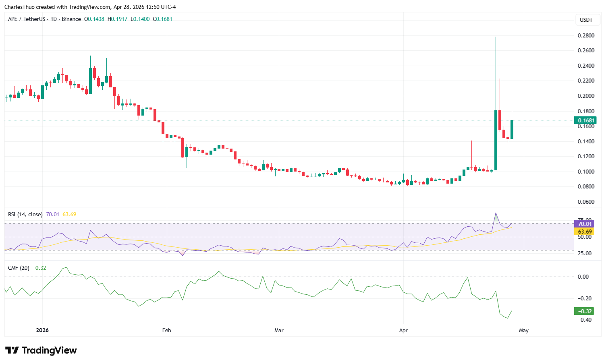Select the CMF value -0.32

(x=39, y=267)
